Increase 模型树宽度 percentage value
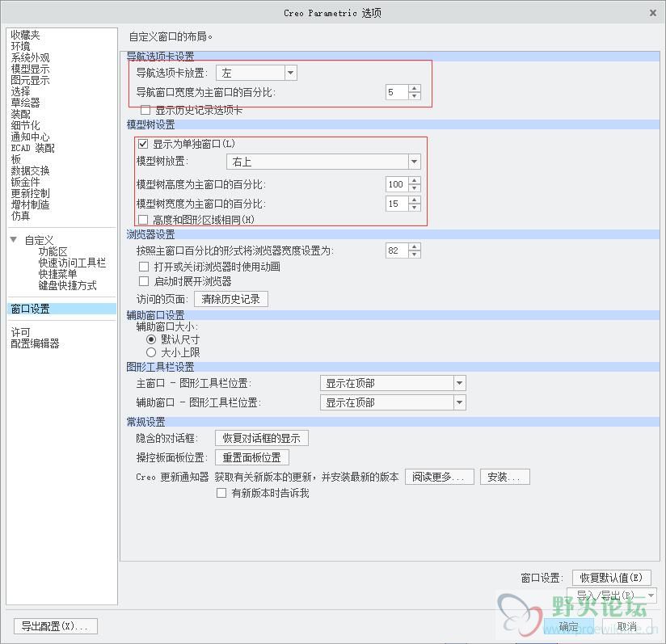The image size is (666, 644). 415,200
